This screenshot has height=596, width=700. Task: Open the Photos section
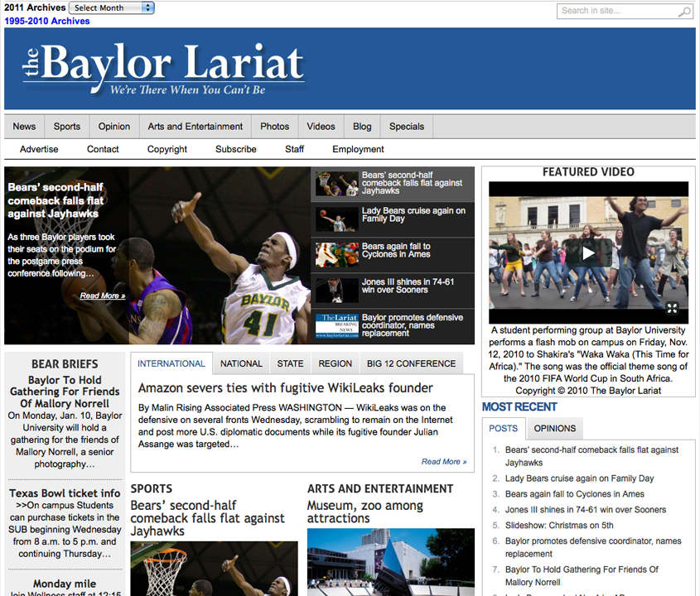click(274, 127)
